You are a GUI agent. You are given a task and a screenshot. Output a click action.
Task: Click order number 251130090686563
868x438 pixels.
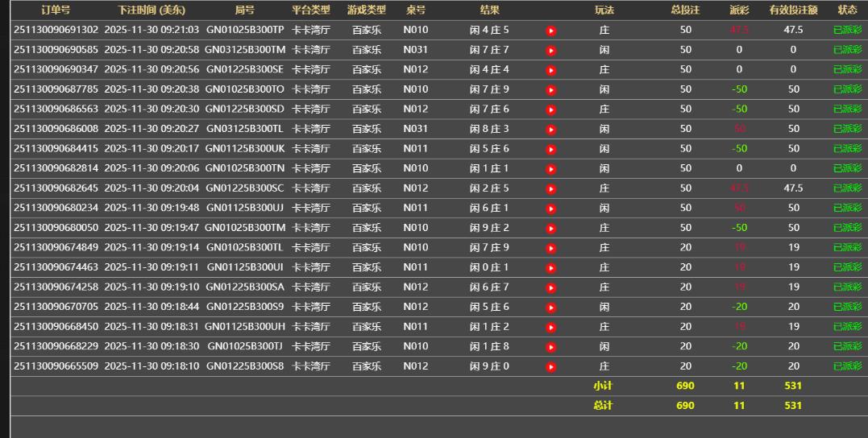click(56, 109)
